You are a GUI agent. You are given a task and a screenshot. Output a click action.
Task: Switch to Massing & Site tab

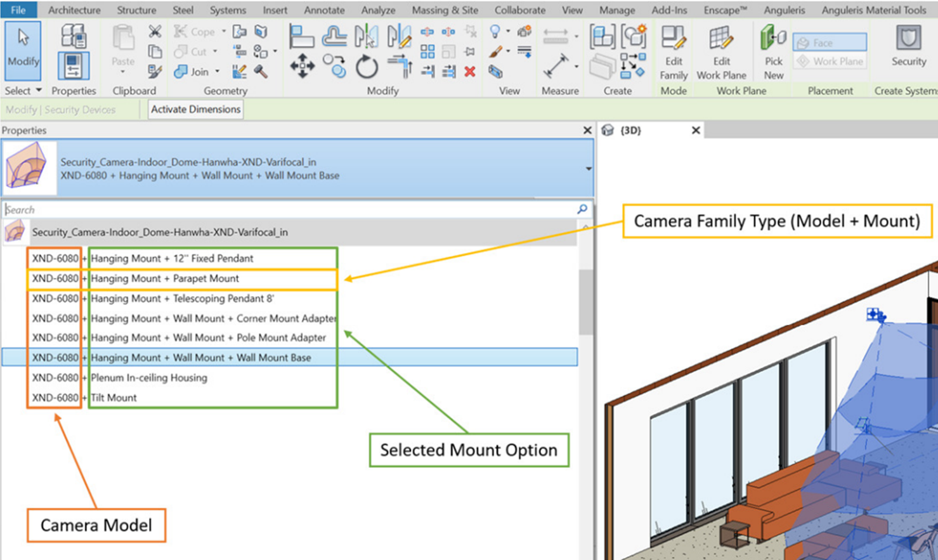click(x=445, y=10)
